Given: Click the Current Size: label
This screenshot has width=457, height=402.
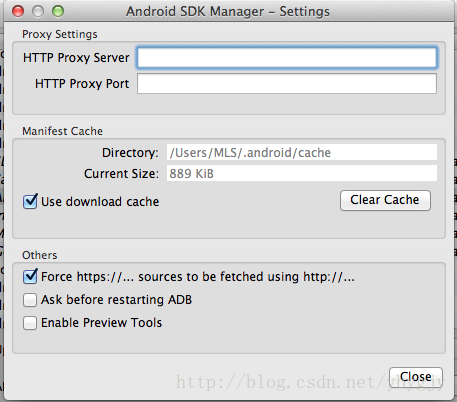Looking at the screenshot, I should point(121,174).
